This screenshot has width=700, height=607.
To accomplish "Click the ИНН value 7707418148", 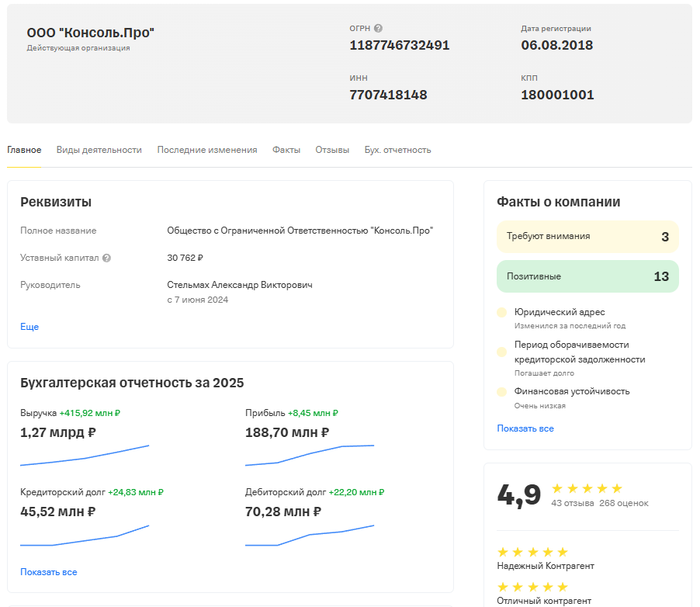I will pos(388,95).
